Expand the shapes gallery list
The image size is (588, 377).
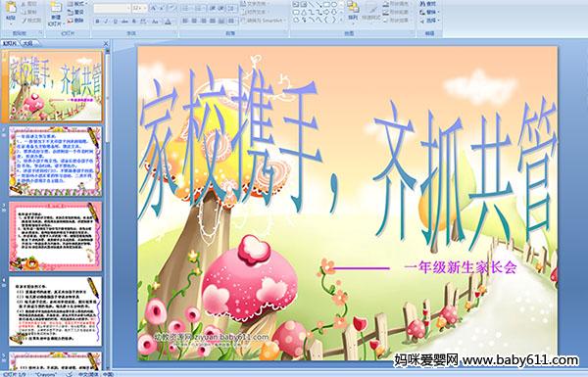pyautogui.click(x=340, y=21)
